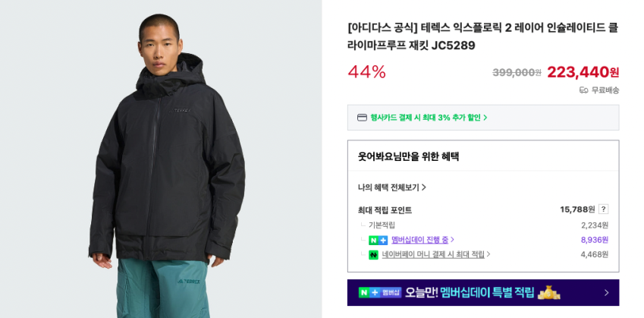Viewport: 644px width, 318px height.
Task: Click the 최대 적립 포인트 15,788원 amount
Action: point(577,209)
